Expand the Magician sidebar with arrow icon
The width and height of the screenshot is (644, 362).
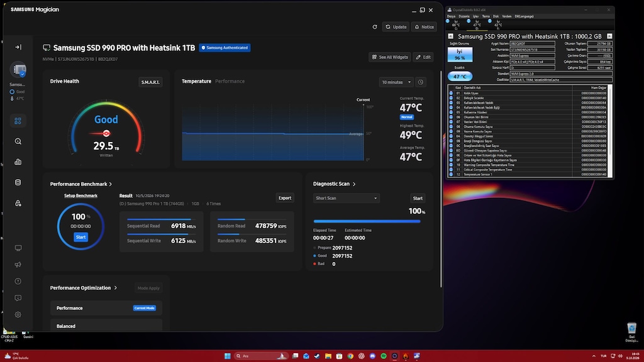pyautogui.click(x=18, y=47)
